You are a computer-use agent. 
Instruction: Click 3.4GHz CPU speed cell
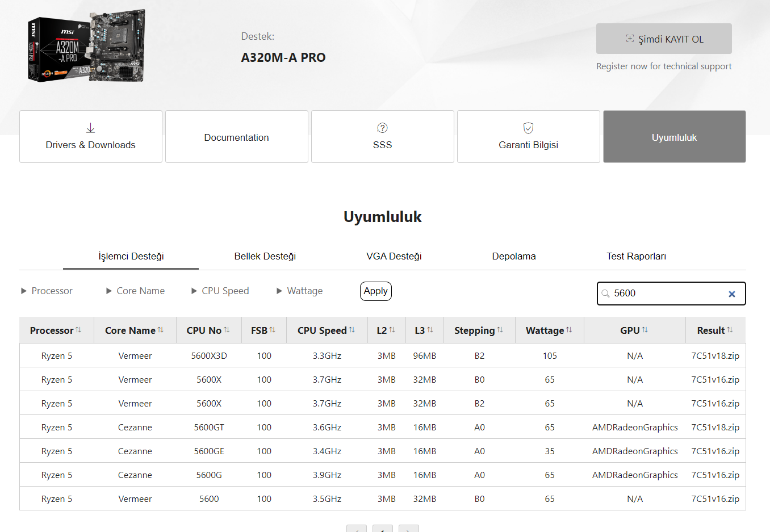click(x=327, y=451)
